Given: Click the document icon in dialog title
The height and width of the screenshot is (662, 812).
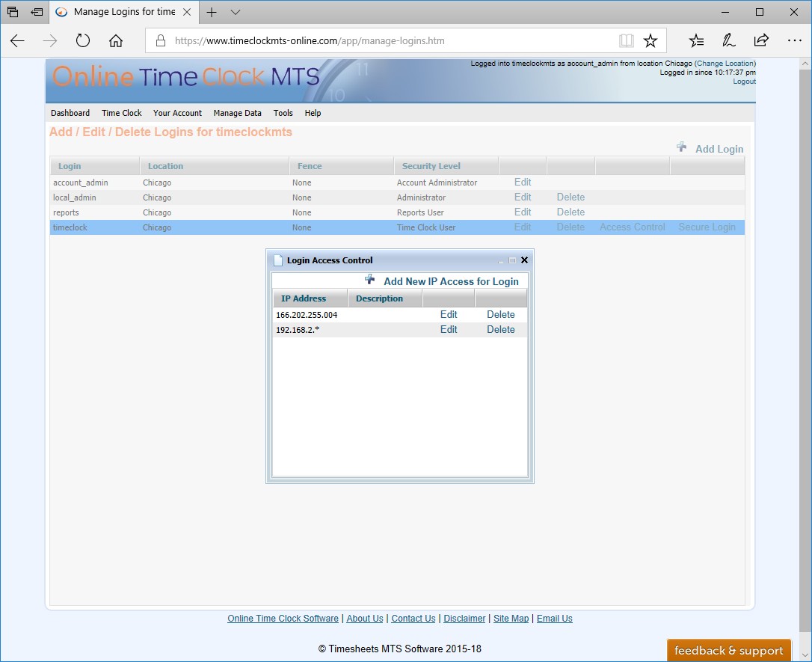Looking at the screenshot, I should [278, 260].
